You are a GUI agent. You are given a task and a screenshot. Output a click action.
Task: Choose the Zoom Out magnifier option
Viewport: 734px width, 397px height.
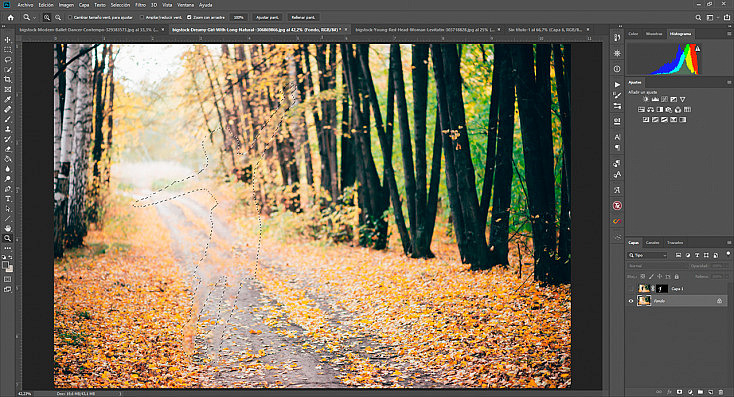pos(58,17)
